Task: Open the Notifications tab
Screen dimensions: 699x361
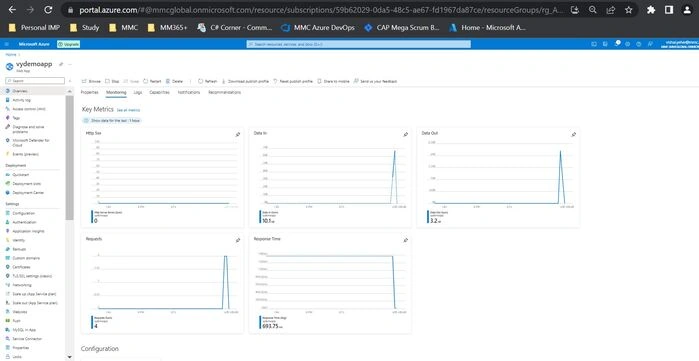Action: coord(189,92)
